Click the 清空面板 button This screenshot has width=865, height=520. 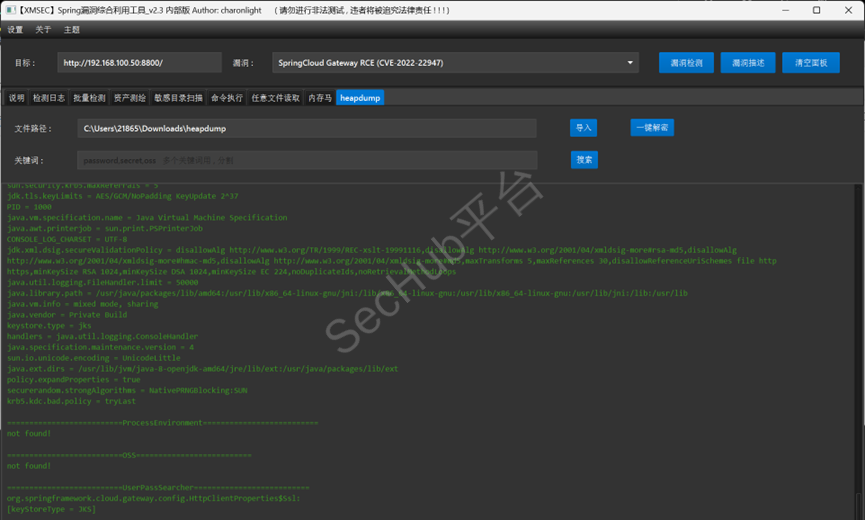[x=811, y=63]
